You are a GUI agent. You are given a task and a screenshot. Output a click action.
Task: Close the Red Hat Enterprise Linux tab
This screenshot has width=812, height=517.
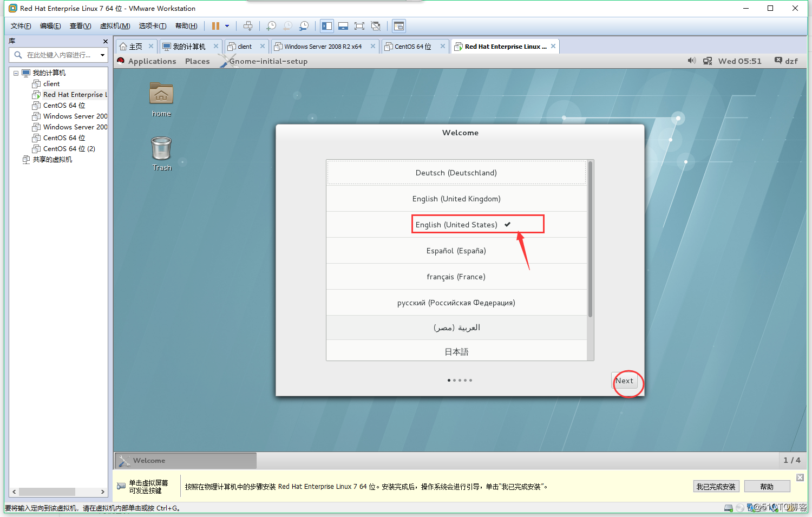click(553, 46)
